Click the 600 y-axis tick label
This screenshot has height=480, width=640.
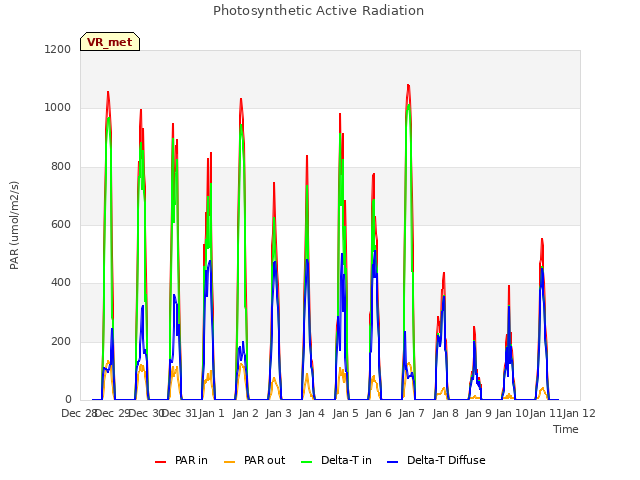(61, 224)
